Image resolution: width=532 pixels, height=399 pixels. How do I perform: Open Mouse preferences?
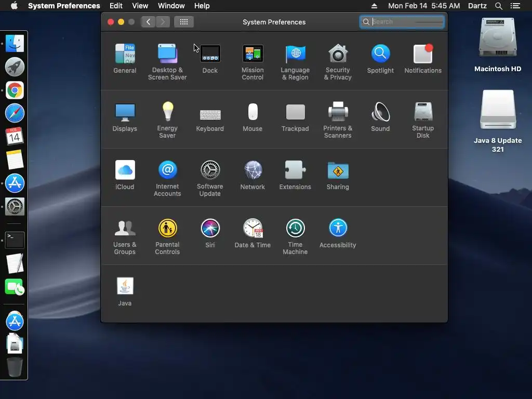[x=252, y=117]
